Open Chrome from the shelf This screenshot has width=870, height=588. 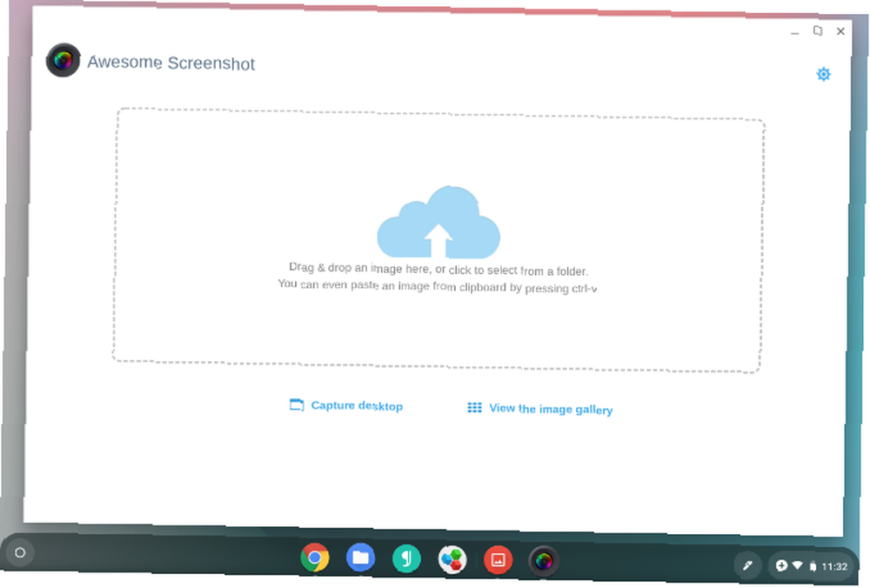click(315, 558)
